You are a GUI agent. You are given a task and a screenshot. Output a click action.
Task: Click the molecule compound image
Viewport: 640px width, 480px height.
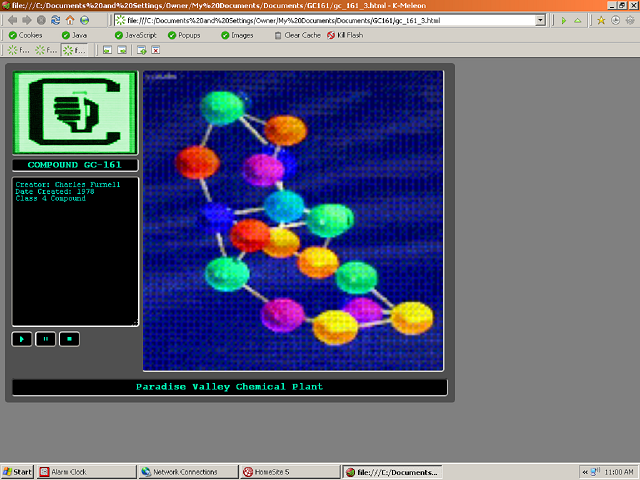point(292,220)
